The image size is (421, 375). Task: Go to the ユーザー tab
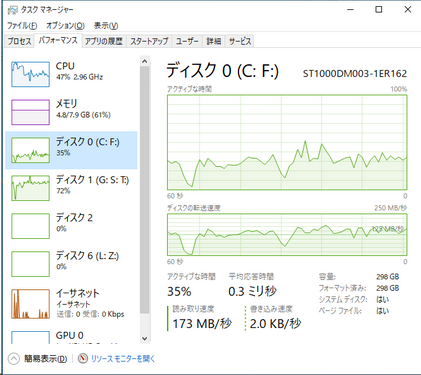[x=187, y=41]
